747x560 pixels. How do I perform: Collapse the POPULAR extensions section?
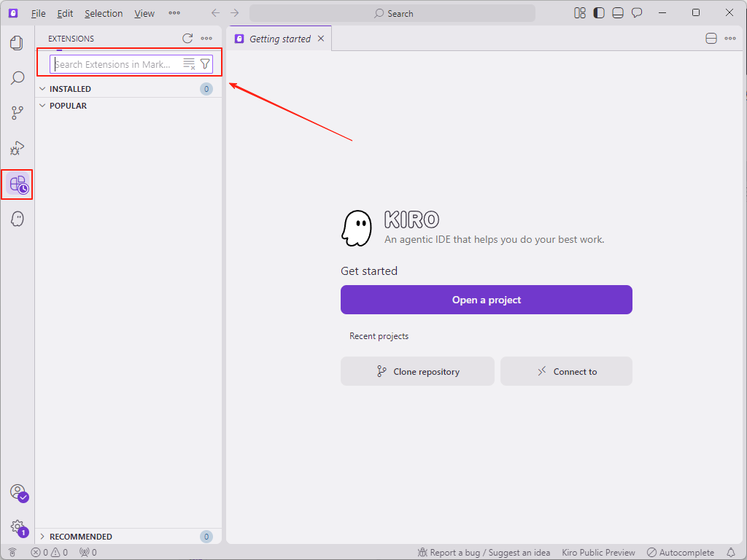click(68, 106)
